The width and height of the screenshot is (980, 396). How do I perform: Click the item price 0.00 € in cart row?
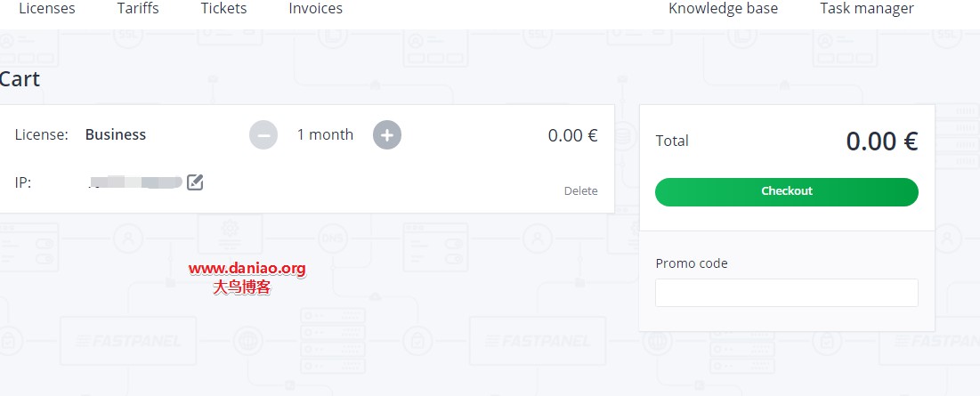(572, 135)
